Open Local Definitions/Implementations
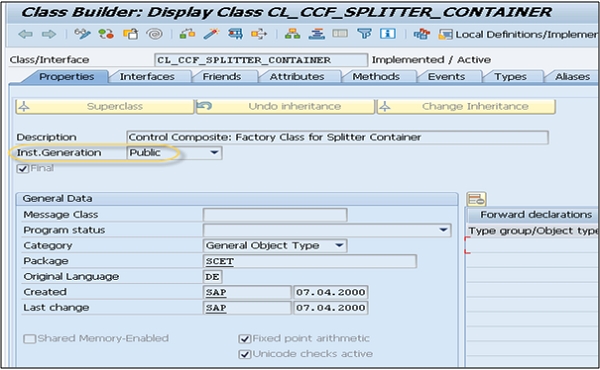The image size is (600, 370). [518, 35]
